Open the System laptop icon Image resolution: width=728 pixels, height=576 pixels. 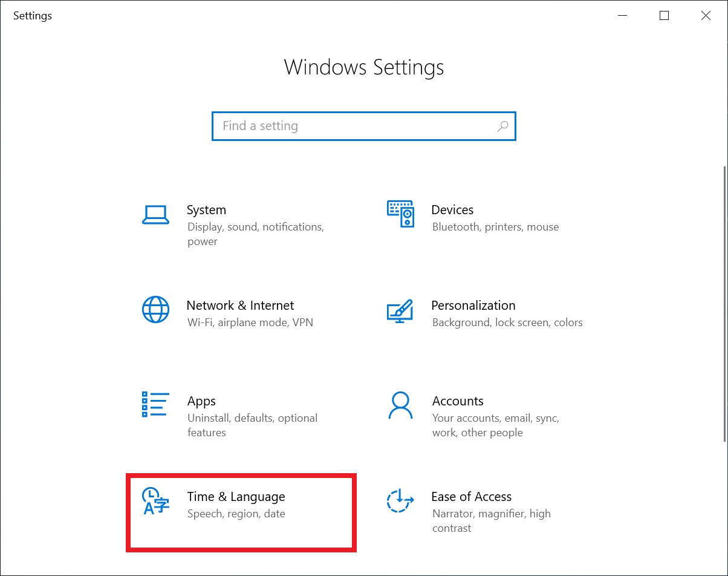[155, 215]
